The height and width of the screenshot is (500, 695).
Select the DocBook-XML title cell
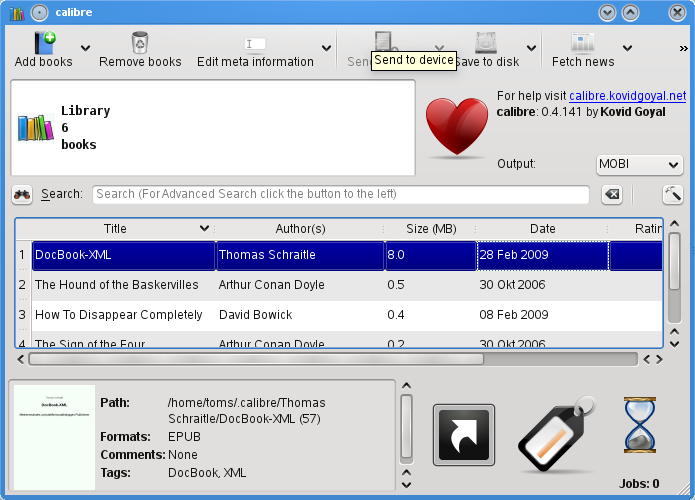tap(124, 255)
